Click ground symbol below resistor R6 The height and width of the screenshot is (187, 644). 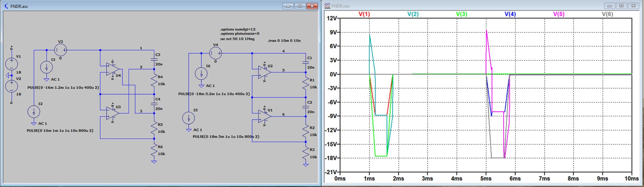pos(154,162)
